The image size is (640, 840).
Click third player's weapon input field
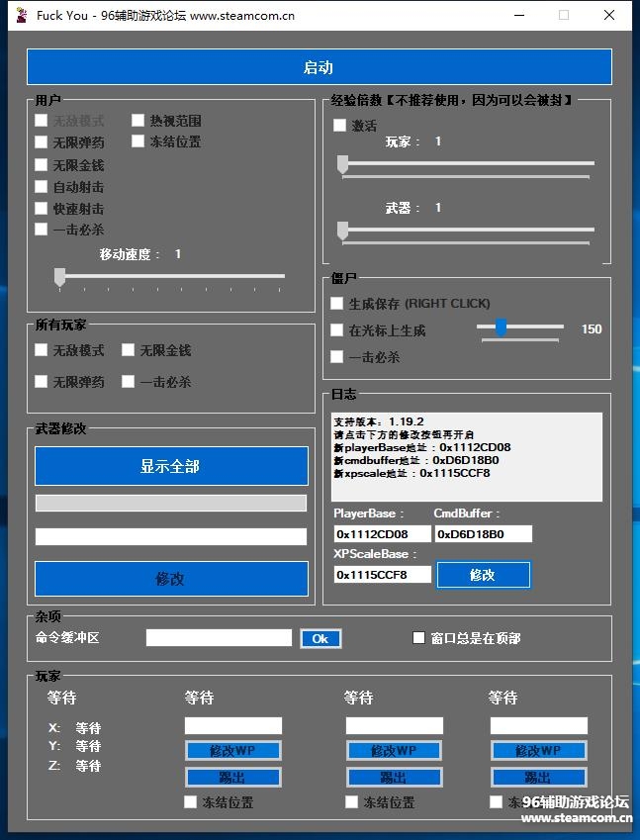pyautogui.click(x=395, y=726)
